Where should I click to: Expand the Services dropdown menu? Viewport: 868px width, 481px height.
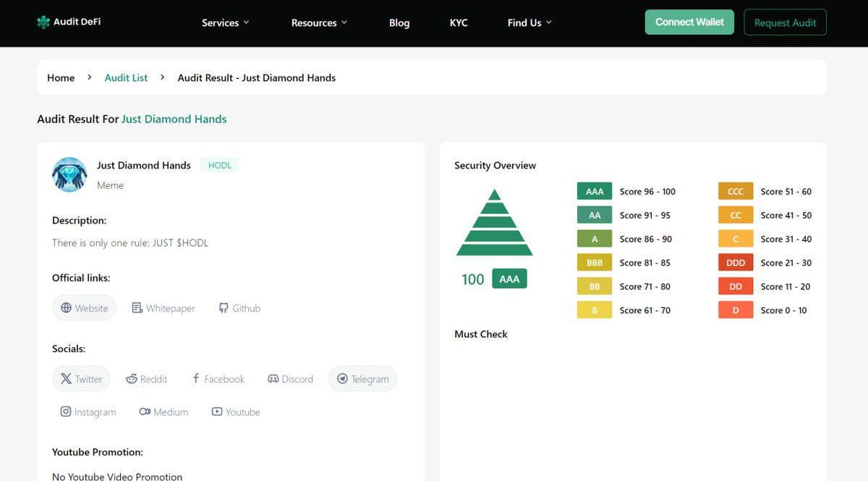pos(225,22)
